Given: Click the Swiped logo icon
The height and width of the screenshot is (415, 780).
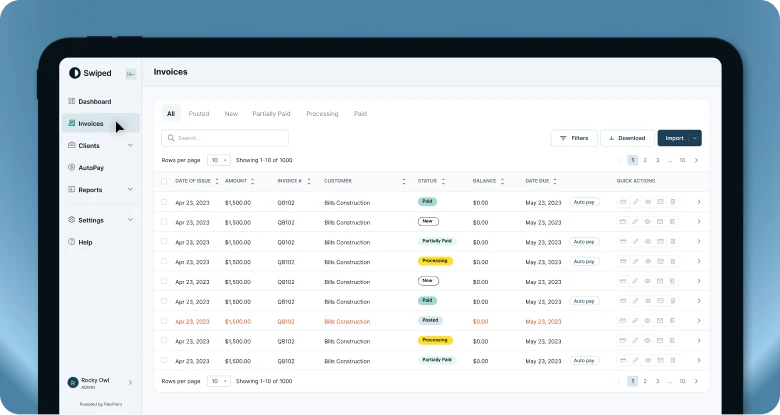Looking at the screenshot, I should tap(75, 73).
